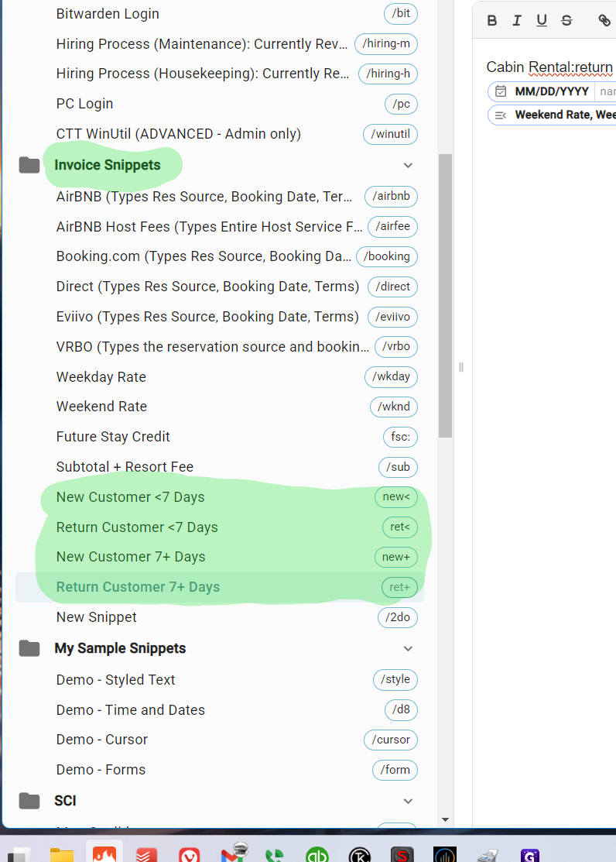
Task: Select the SCI folder name
Action: [x=65, y=801]
